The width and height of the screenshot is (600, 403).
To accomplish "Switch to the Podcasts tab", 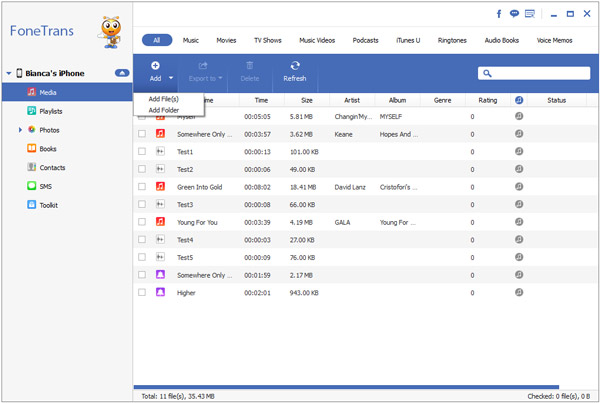I will pos(365,40).
